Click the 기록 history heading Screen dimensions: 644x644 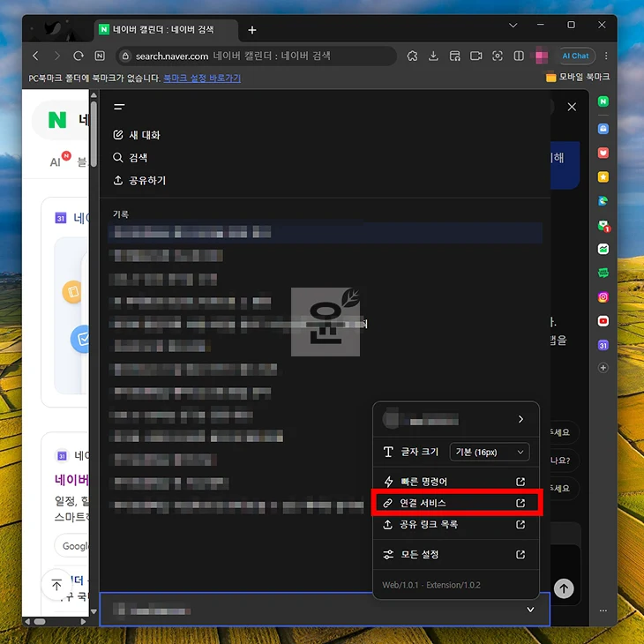[x=121, y=214]
